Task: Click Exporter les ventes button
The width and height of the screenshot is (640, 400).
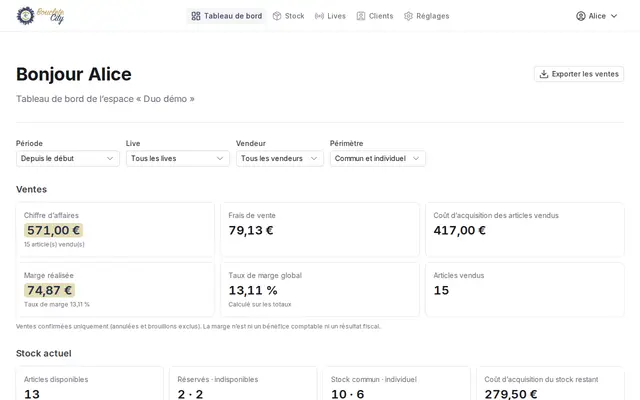Action: 579,74
